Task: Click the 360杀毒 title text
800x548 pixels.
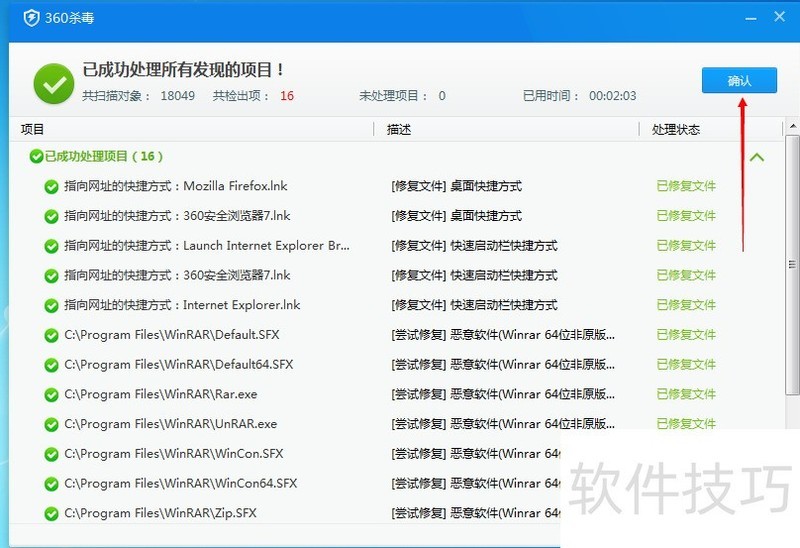Action: pyautogui.click(x=69, y=18)
